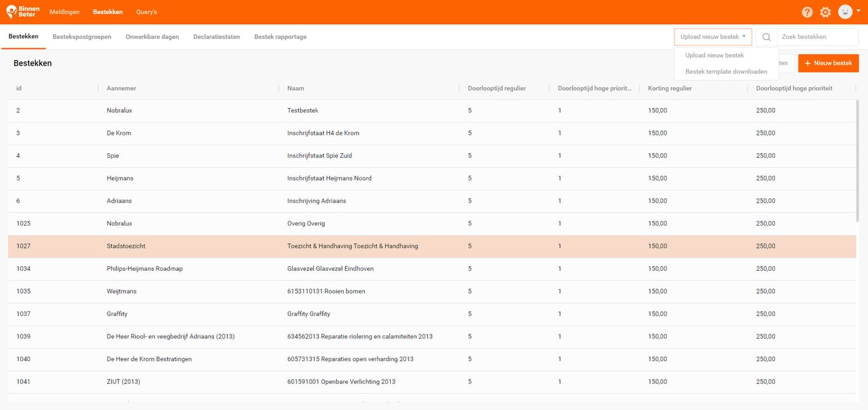
Task: Go to the Declaratiestaten tab
Action: pos(217,37)
